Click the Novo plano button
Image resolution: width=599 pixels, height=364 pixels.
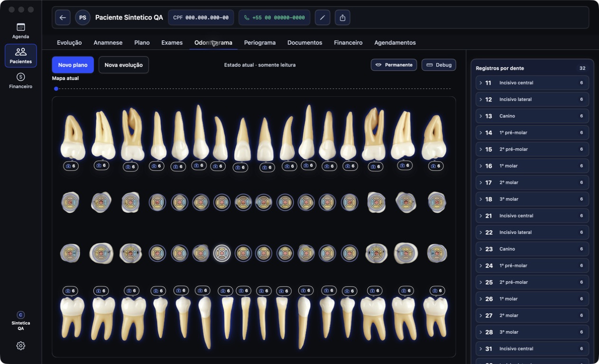click(73, 65)
